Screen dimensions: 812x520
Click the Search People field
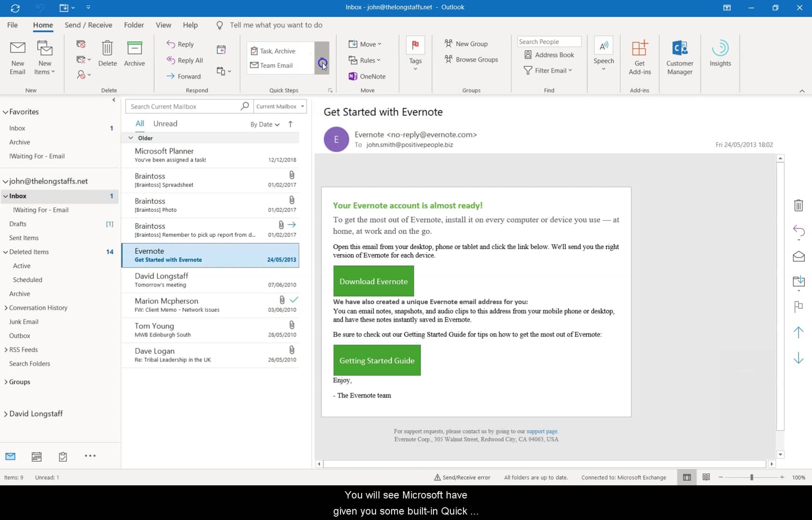pyautogui.click(x=549, y=42)
